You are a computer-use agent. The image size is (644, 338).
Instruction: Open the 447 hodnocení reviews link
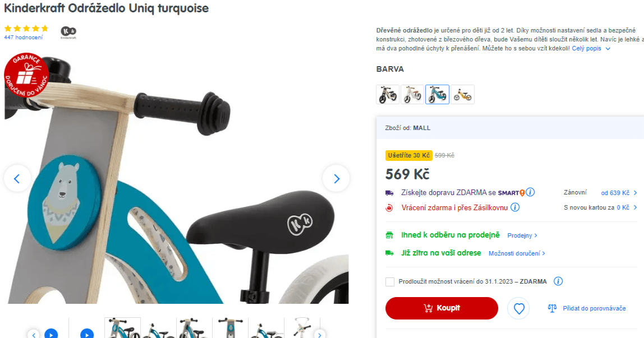tap(24, 38)
